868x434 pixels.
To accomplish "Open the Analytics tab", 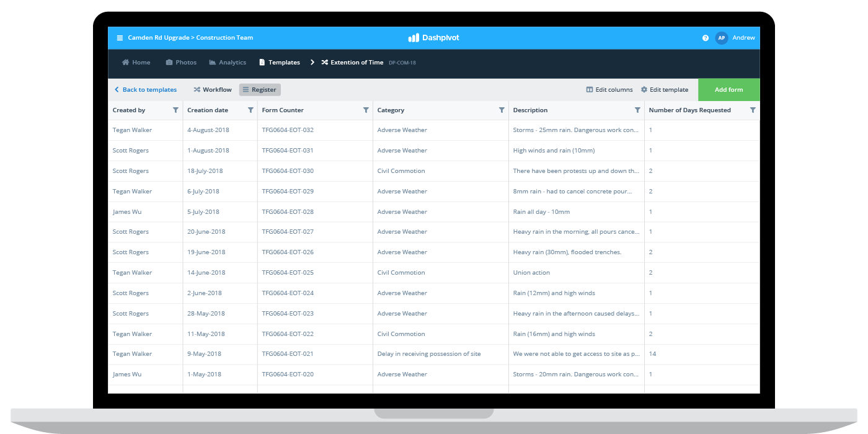I will click(x=228, y=63).
